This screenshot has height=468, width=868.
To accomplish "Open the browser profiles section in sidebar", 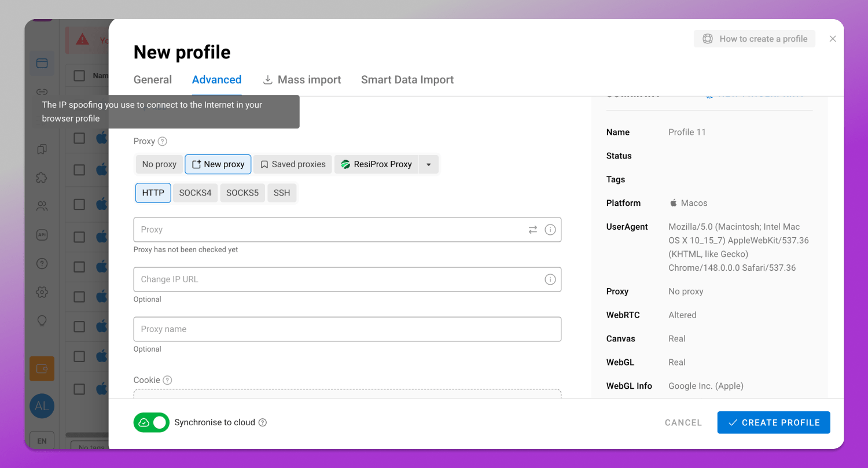I will pyautogui.click(x=42, y=63).
